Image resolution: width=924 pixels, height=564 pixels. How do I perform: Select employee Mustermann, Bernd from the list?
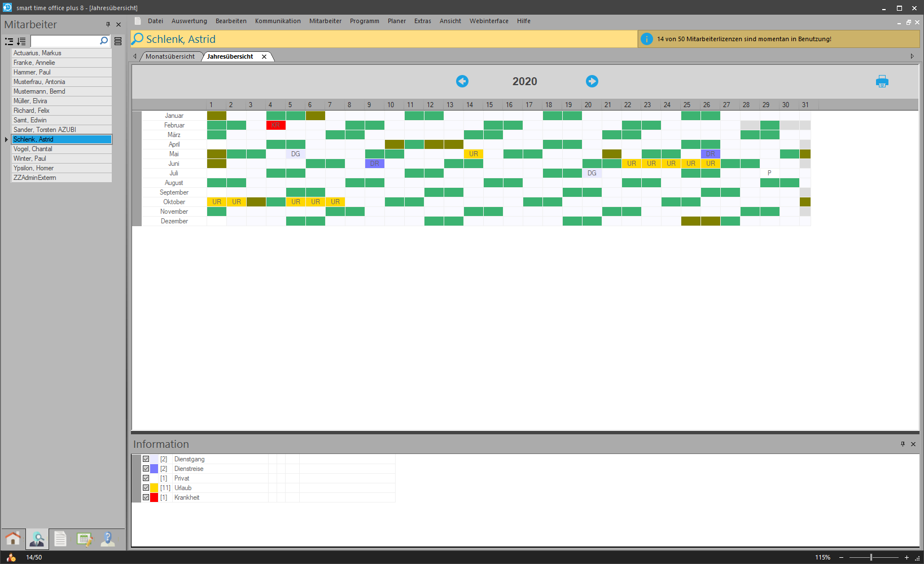click(40, 91)
